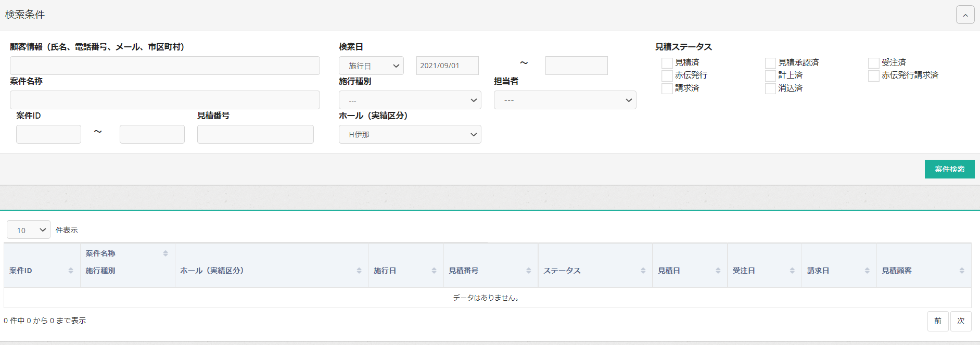Click the 案件検索 button

pyautogui.click(x=949, y=169)
